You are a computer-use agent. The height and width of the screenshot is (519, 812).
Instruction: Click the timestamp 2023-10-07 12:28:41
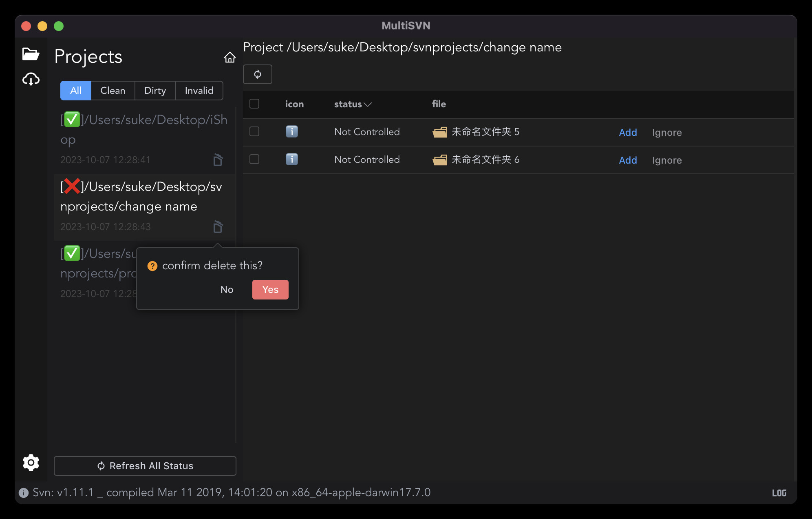(106, 160)
